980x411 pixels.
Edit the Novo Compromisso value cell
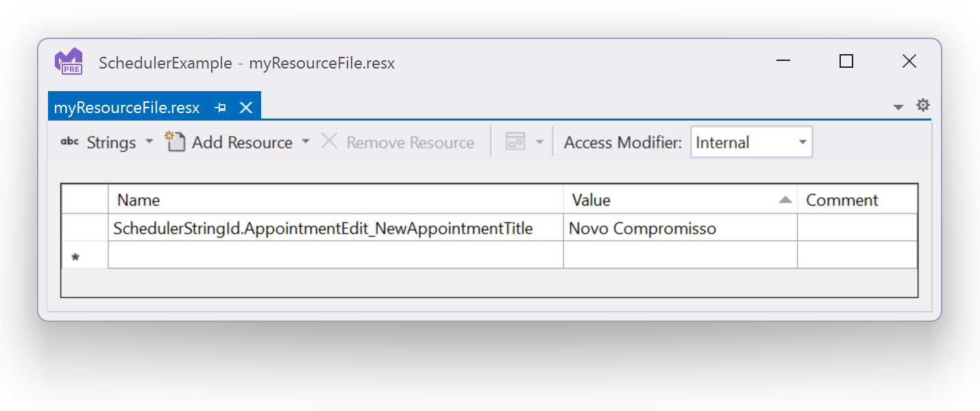[680, 228]
